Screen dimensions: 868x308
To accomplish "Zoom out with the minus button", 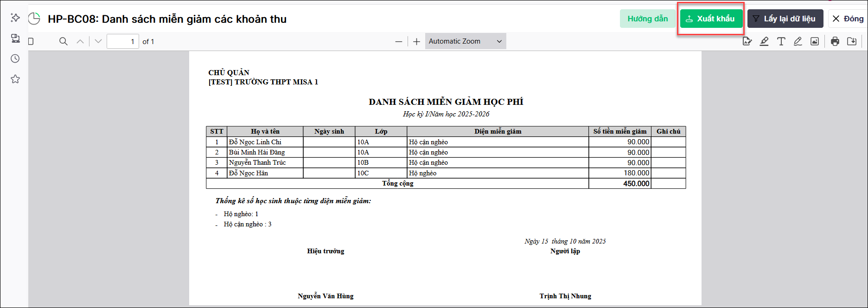I will click(x=399, y=41).
